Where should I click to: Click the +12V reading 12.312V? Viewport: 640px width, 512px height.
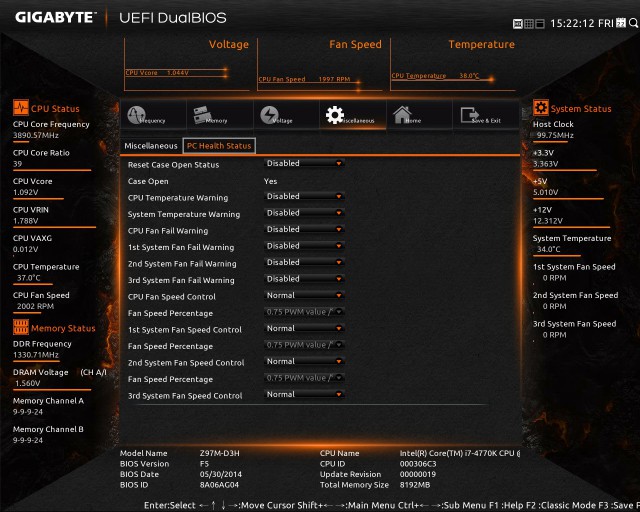(x=548, y=221)
